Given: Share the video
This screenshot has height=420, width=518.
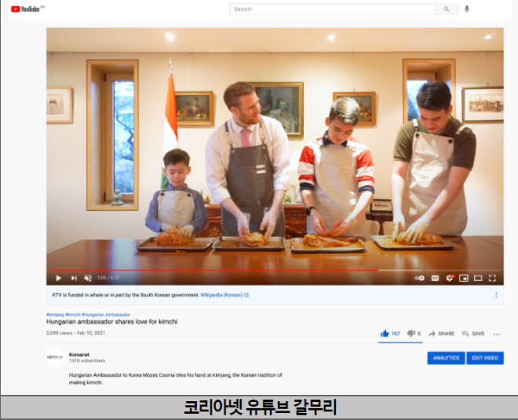Looking at the screenshot, I should (x=441, y=334).
